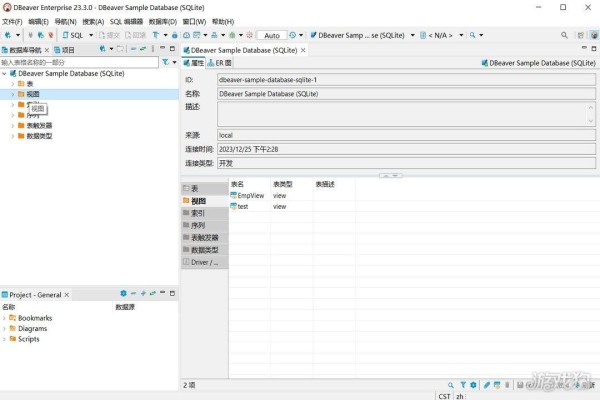Expand the 视图 folder in navigator tree
This screenshot has height=400, width=600.
(x=12, y=94)
